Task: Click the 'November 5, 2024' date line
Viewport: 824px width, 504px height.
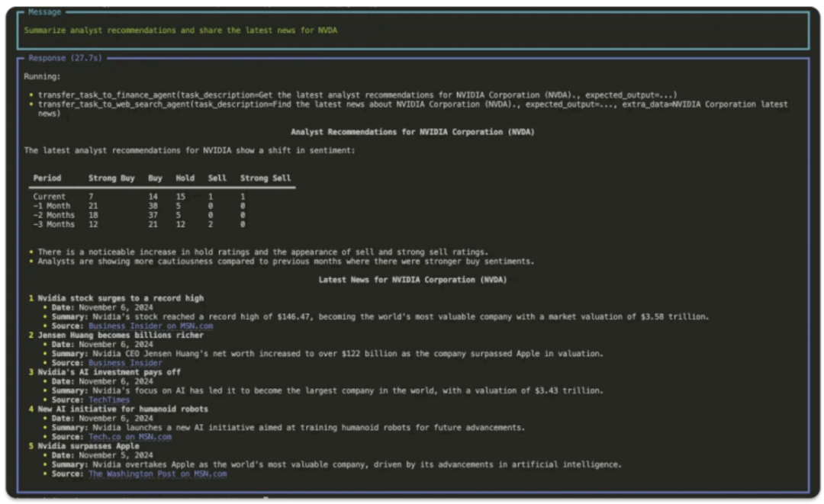Action: pos(102,455)
